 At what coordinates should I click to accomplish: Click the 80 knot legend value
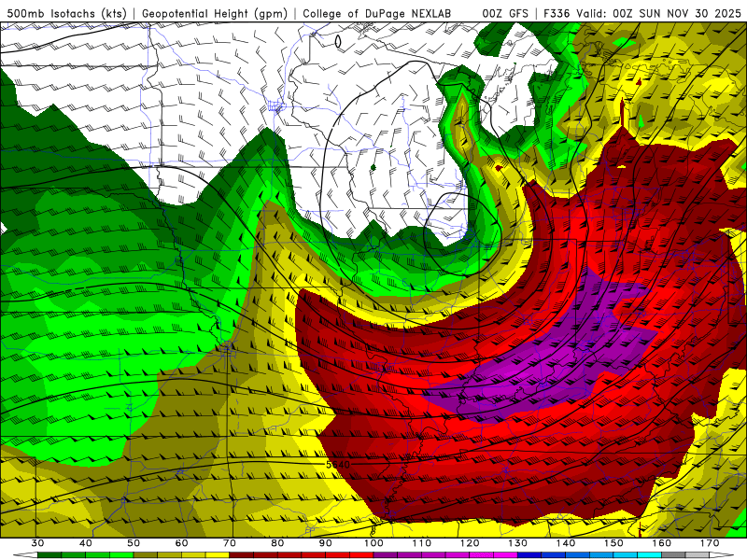277,543
